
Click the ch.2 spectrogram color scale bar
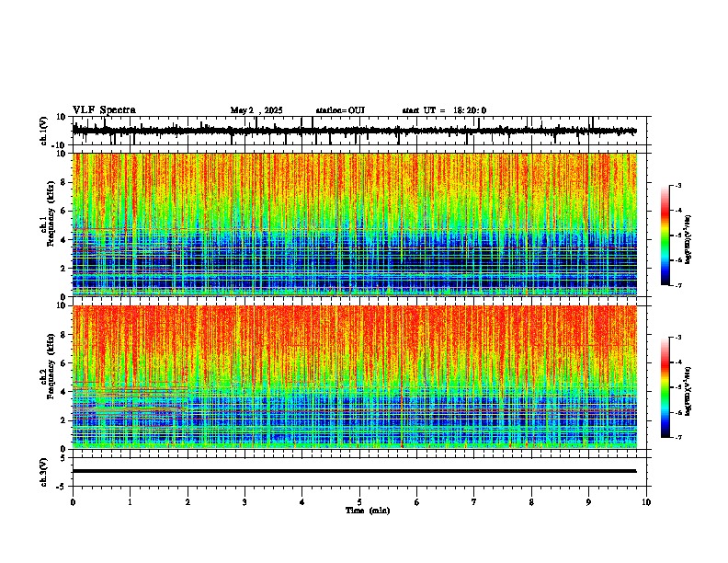pos(665,387)
